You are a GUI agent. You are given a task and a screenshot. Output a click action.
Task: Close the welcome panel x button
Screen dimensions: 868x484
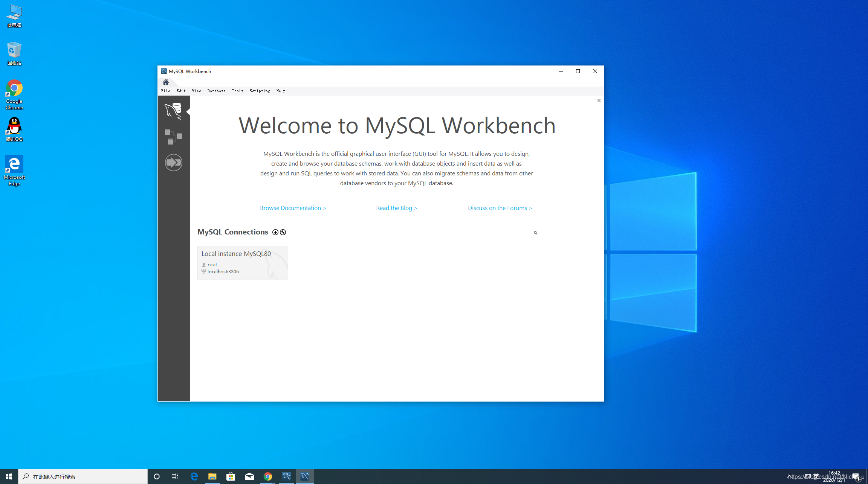point(599,100)
